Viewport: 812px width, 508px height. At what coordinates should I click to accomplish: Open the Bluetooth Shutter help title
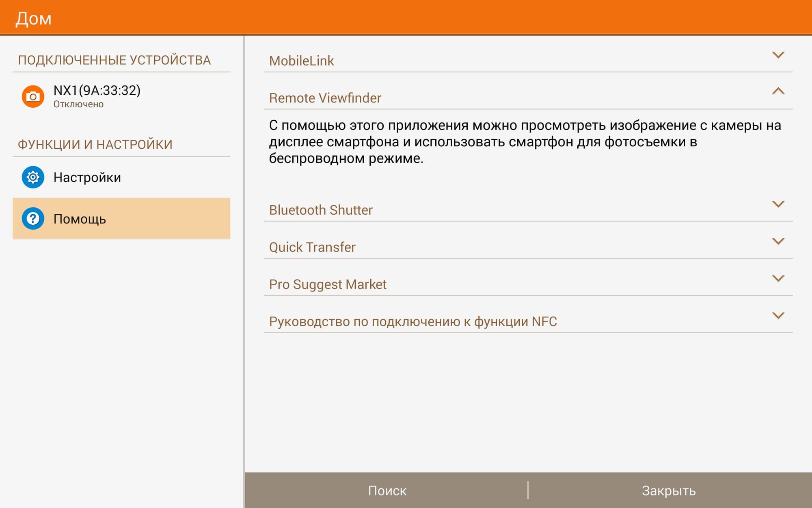321,210
